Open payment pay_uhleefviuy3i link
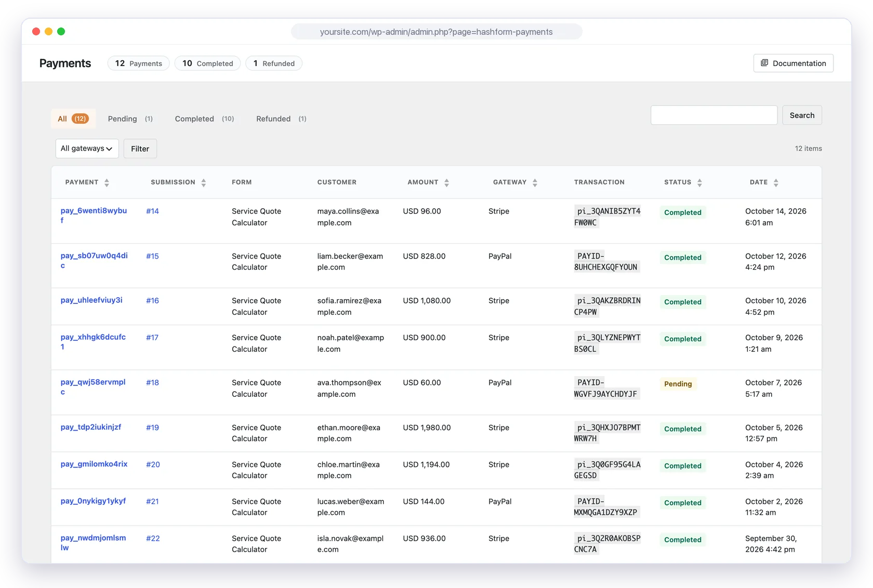The height and width of the screenshot is (588, 873). [x=91, y=300]
